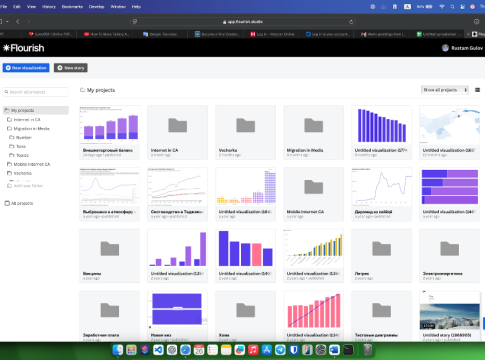Screen dimensions: 485x360
Task: Open the Show all projects dropdown
Action: point(445,90)
